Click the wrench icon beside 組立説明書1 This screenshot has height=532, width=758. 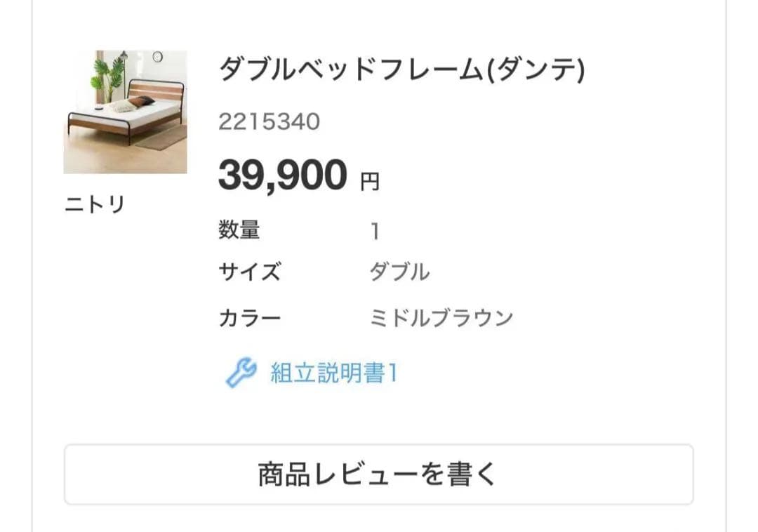pos(241,373)
